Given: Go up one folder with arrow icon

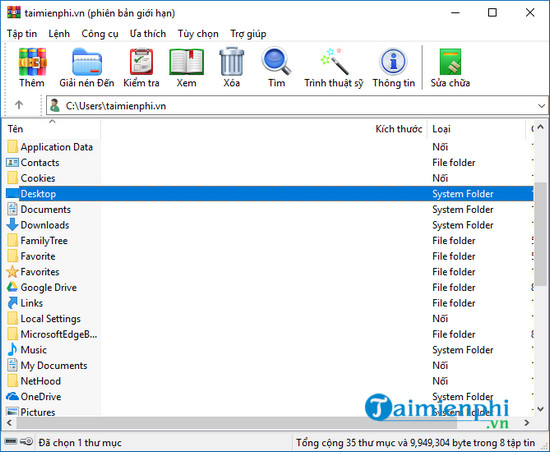Looking at the screenshot, I should click(19, 105).
